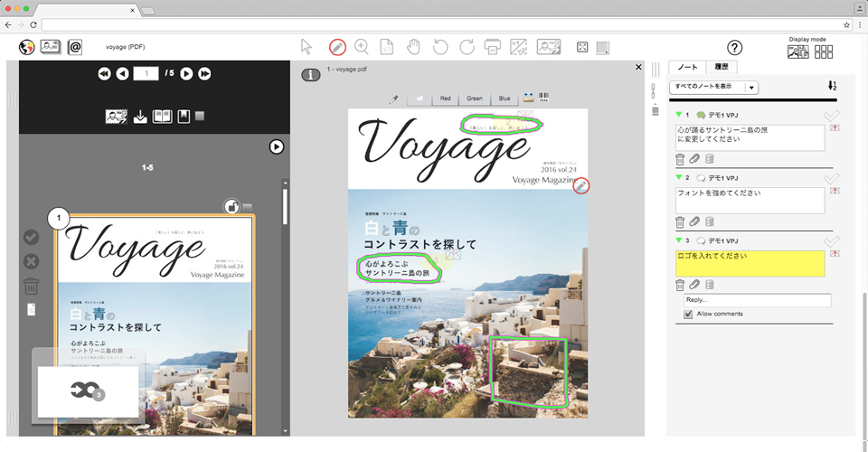Click the bookmark page icon
868x452 pixels.
tap(184, 117)
